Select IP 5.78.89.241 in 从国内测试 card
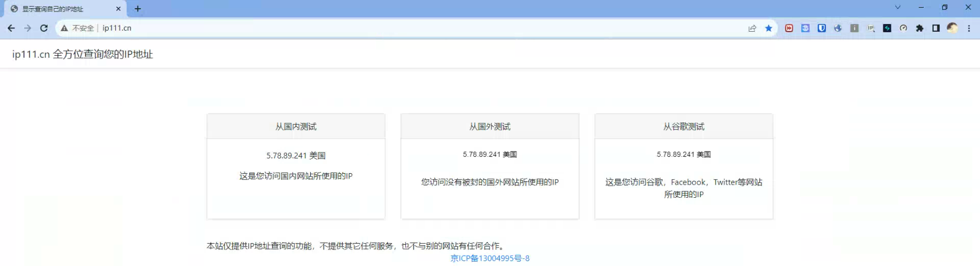This screenshot has height=266, width=980. click(x=287, y=156)
